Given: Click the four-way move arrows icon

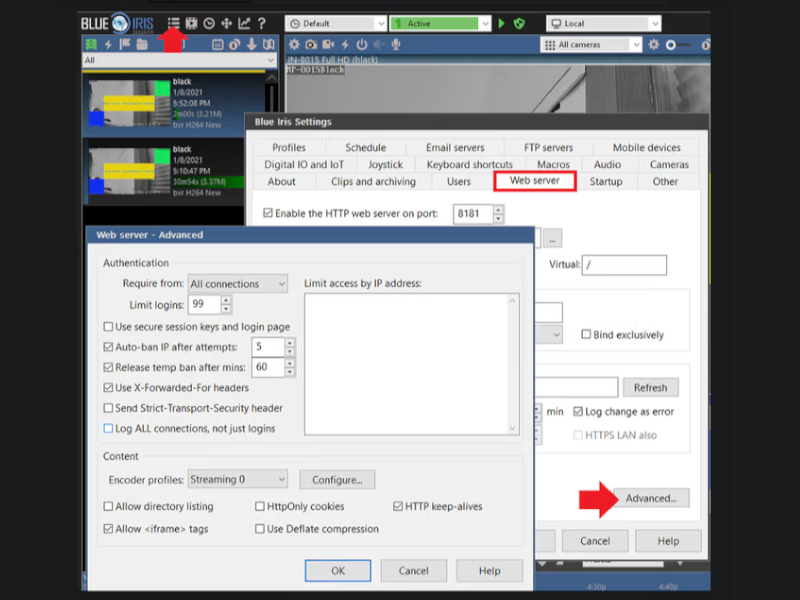Looking at the screenshot, I should [227, 23].
